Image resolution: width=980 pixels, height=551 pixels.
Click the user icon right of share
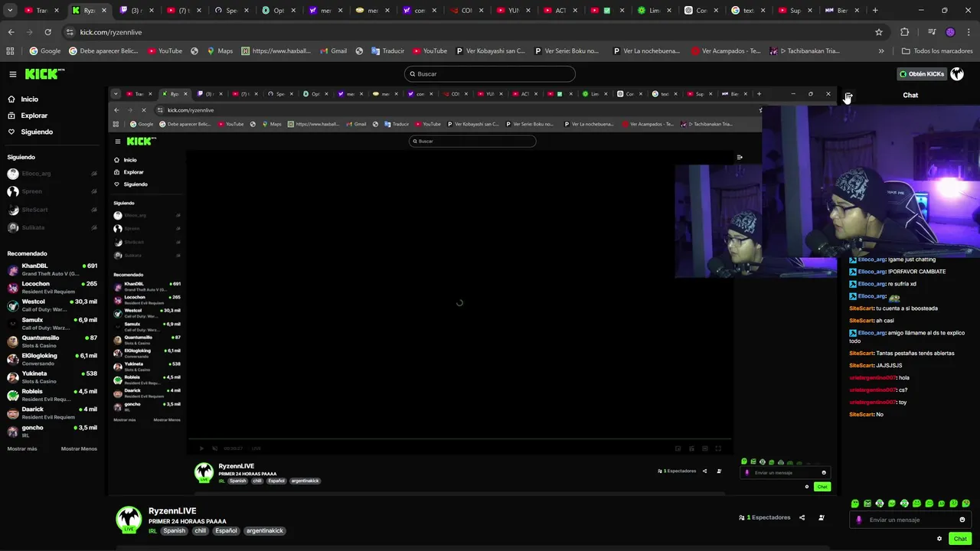[x=822, y=517]
